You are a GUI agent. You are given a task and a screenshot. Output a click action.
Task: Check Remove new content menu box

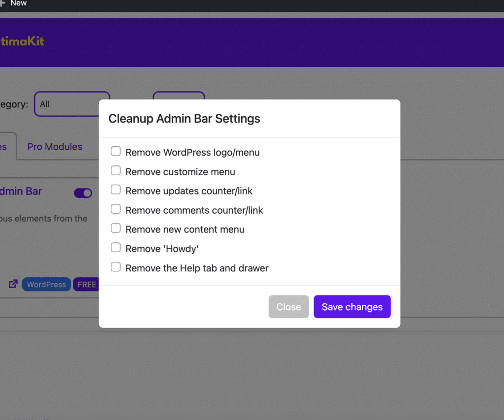(x=116, y=228)
